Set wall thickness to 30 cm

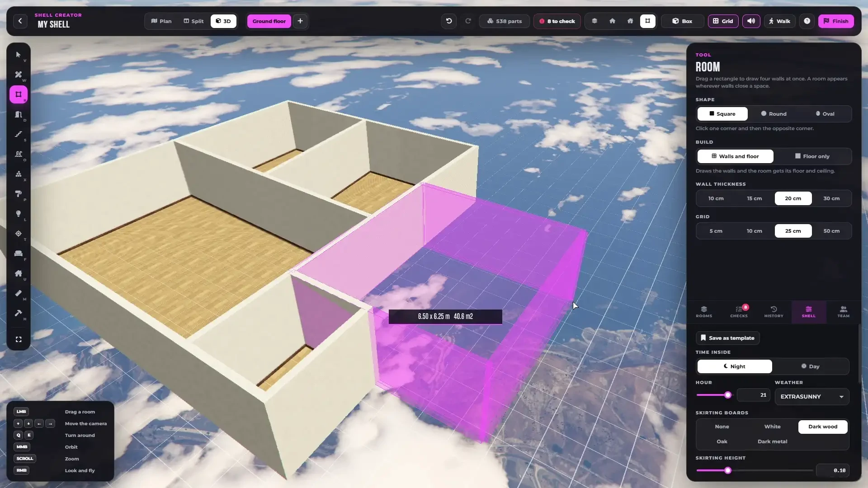831,198
